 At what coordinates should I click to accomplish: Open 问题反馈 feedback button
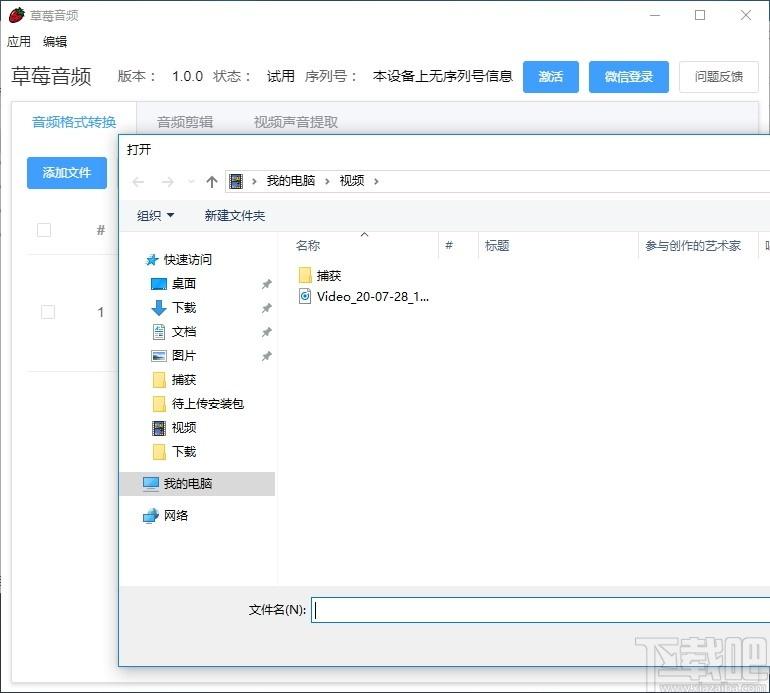coord(718,77)
